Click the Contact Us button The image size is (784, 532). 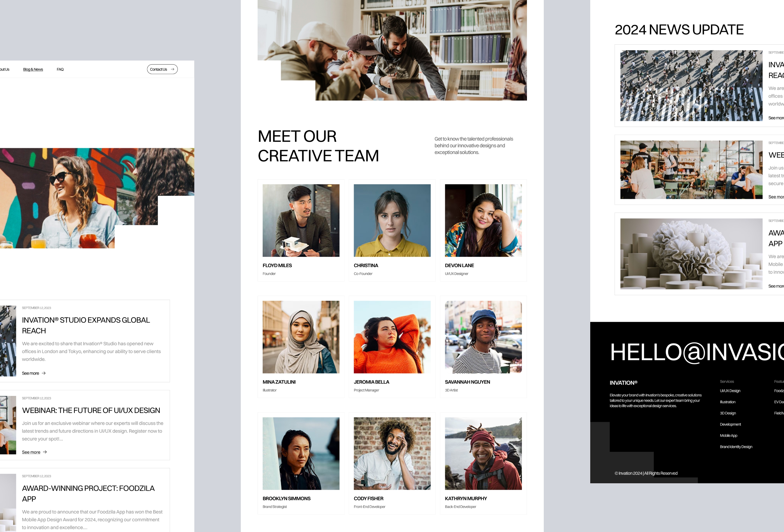point(162,69)
